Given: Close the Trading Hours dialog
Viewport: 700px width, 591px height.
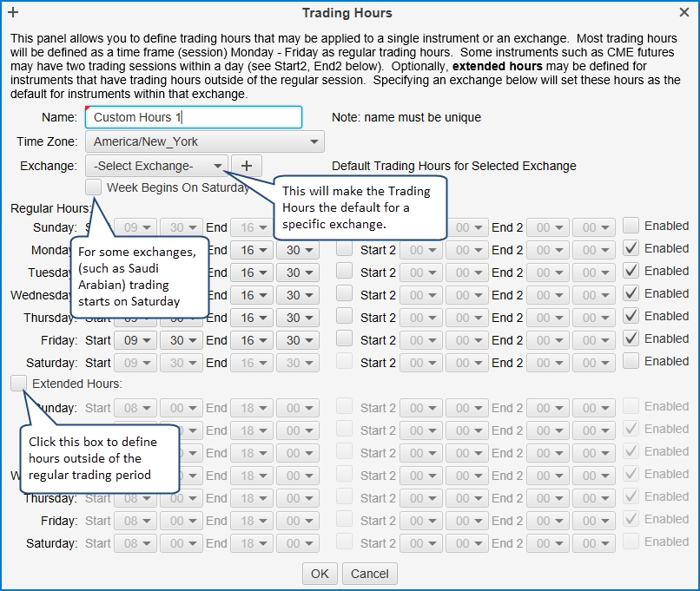Looking at the screenshot, I should click(683, 12).
